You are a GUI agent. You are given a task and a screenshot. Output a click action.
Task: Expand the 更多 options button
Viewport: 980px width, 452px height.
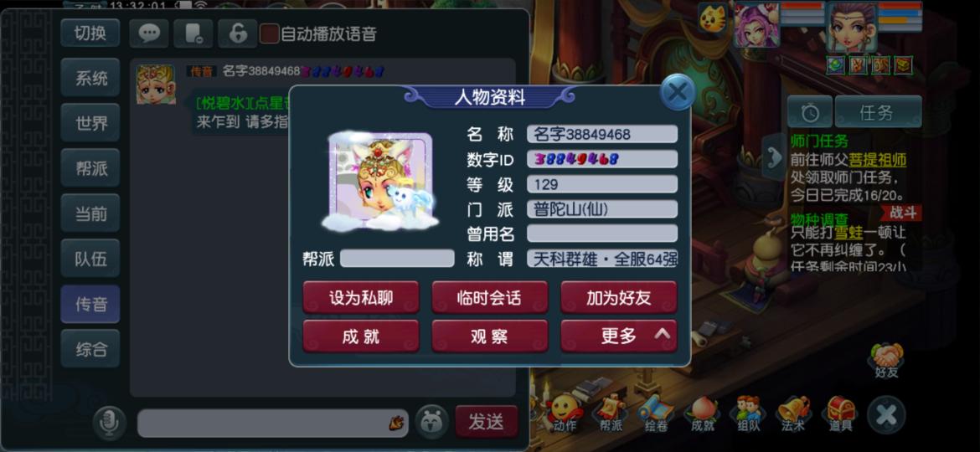click(x=619, y=336)
